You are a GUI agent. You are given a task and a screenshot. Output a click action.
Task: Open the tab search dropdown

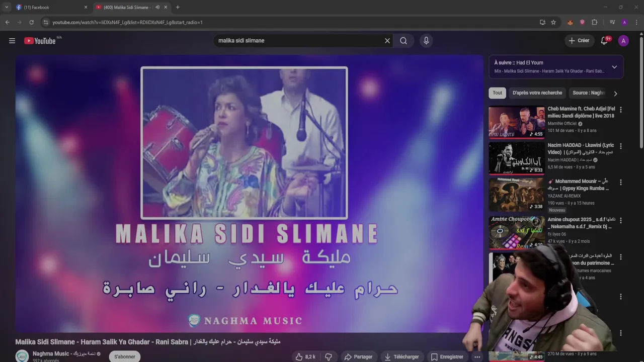7,7
